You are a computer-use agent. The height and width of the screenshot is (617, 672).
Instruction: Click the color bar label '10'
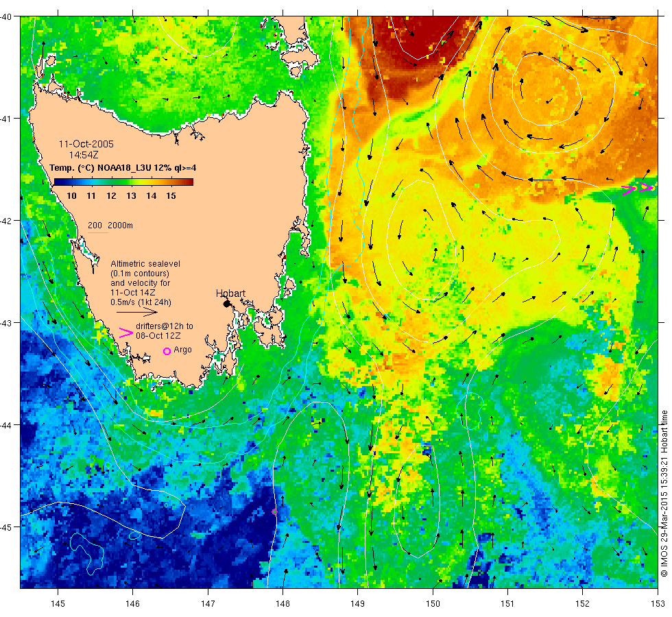point(71,196)
